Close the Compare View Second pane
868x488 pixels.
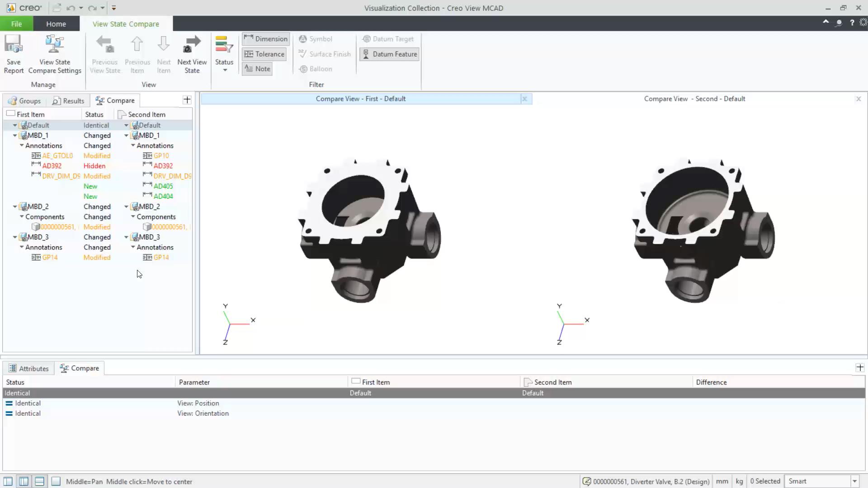point(859,99)
